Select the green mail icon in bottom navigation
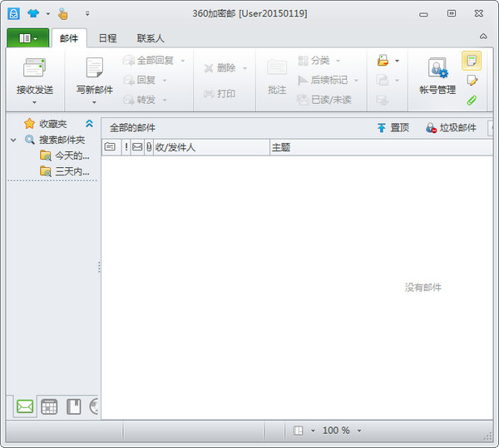Image resolution: width=499 pixels, height=448 pixels. click(25, 406)
